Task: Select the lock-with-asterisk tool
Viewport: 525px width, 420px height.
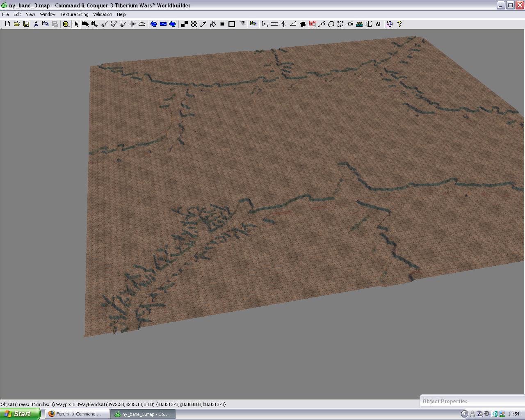Action: (x=95, y=24)
